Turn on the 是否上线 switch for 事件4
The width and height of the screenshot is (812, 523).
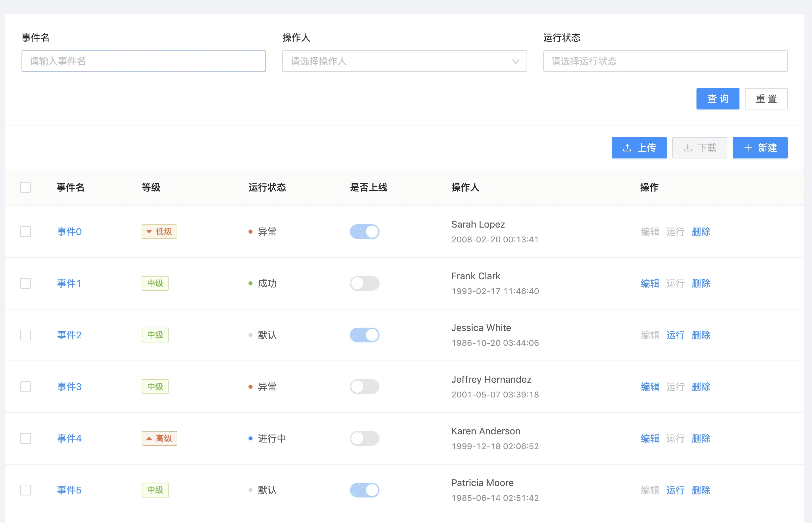(365, 438)
